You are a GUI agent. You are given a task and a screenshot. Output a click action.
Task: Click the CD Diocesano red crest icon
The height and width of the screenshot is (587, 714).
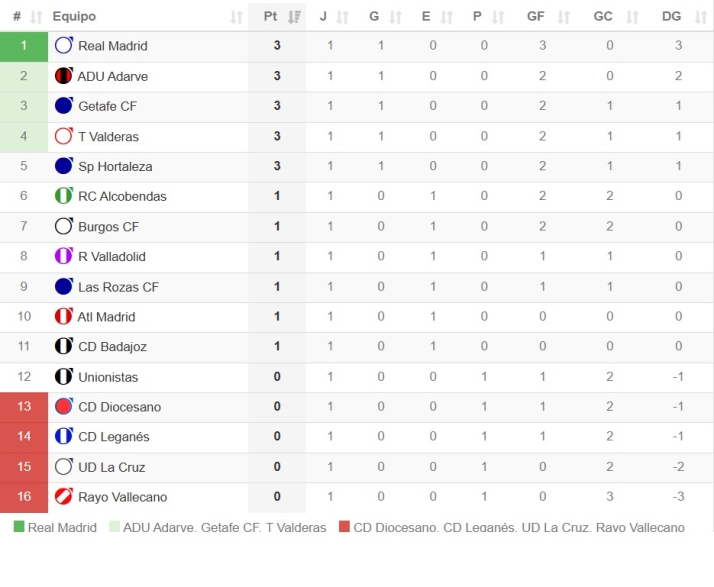(63, 406)
